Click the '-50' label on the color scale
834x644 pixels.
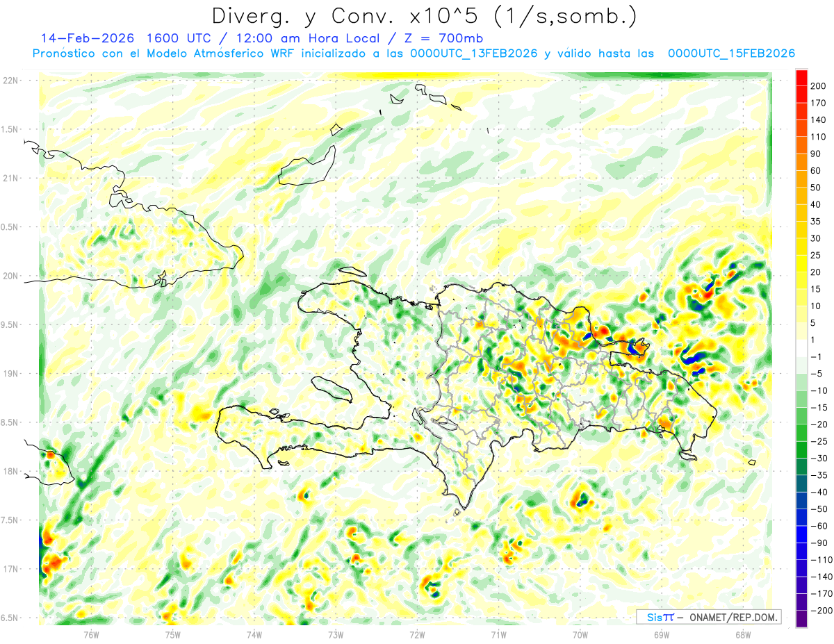(x=819, y=509)
